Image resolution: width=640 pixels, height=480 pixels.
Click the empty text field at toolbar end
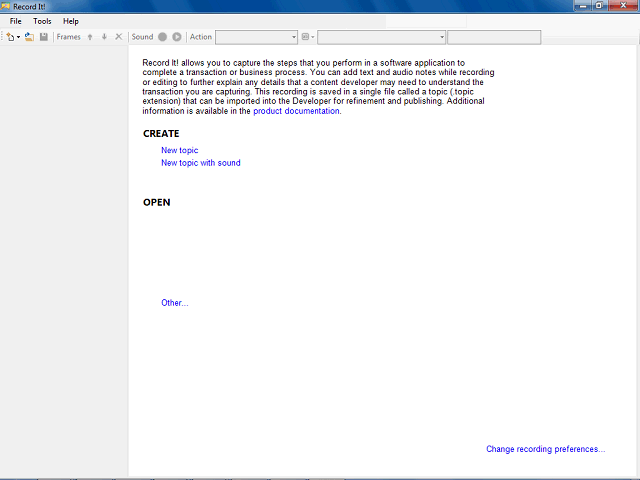tap(494, 37)
